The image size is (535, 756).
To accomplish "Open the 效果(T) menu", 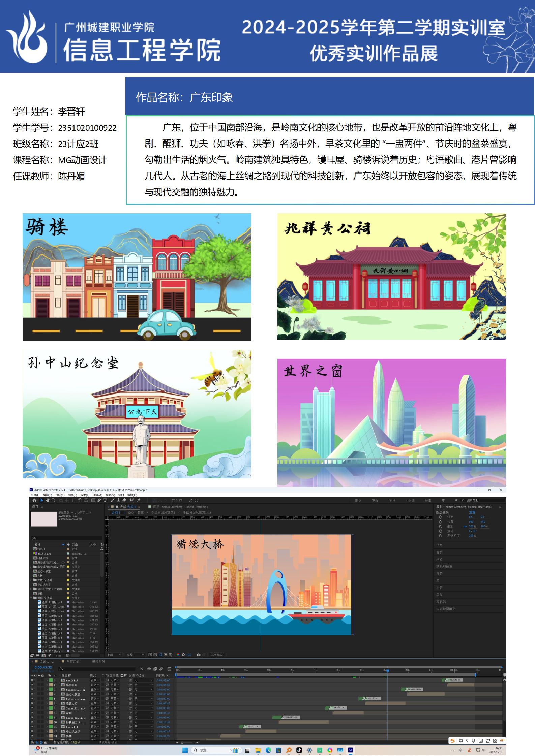I will pyautogui.click(x=85, y=495).
